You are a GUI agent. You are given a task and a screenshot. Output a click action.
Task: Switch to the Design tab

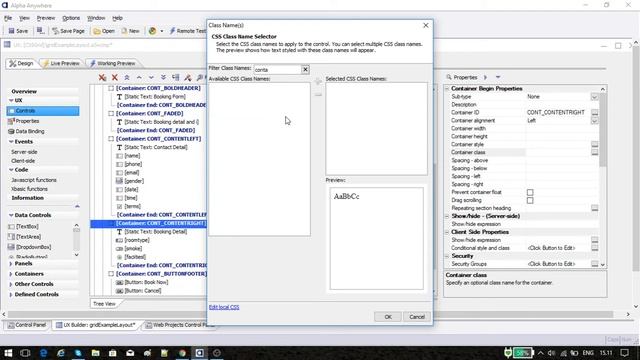(21, 63)
